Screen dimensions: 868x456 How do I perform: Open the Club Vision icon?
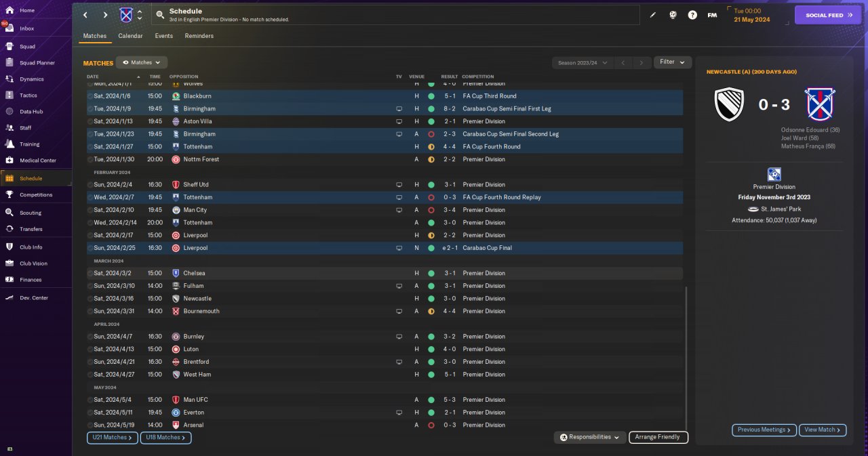[x=9, y=264]
